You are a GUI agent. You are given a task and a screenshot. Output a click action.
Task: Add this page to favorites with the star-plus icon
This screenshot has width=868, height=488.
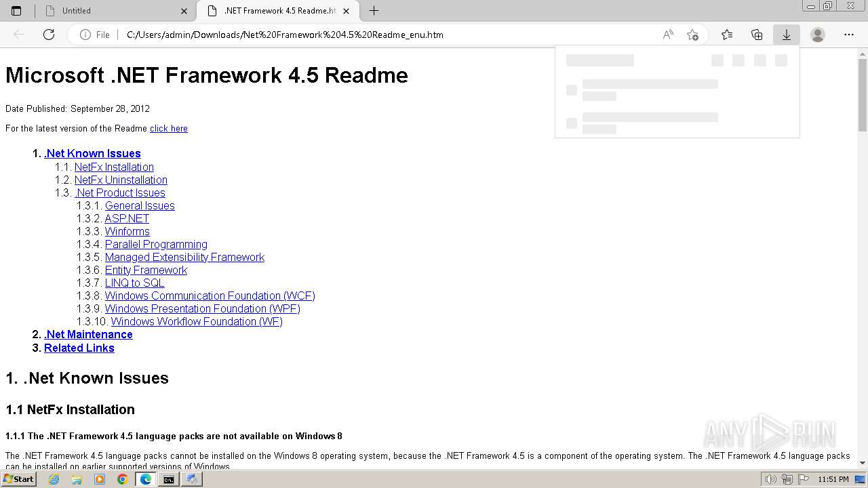point(692,35)
